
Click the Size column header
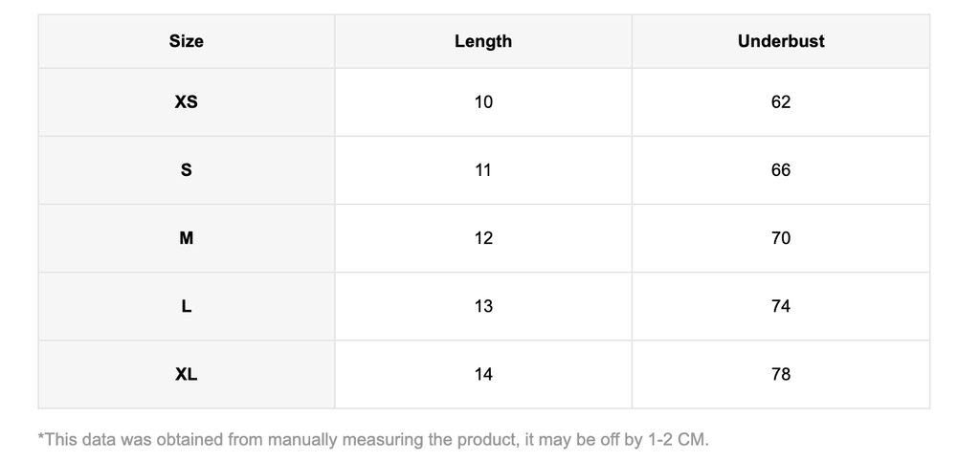coord(187,41)
